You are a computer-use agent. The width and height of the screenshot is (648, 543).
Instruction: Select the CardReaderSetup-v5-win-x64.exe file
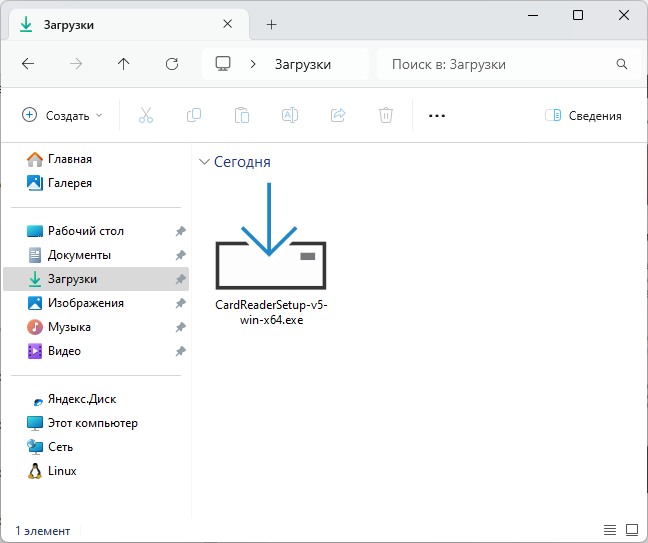pyautogui.click(x=270, y=260)
